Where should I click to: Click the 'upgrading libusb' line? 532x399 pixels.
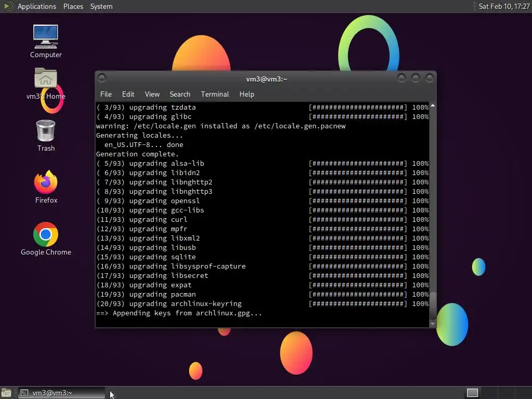262,248
